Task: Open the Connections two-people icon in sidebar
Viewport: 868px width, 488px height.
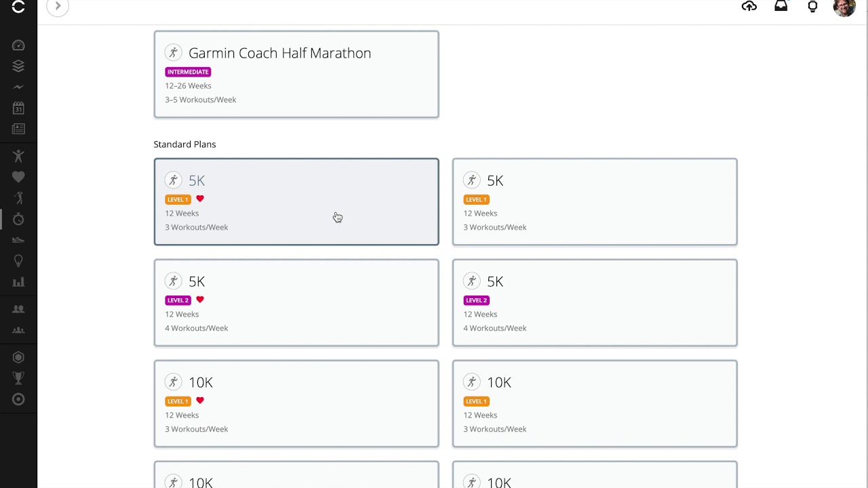Action: pos(18,309)
